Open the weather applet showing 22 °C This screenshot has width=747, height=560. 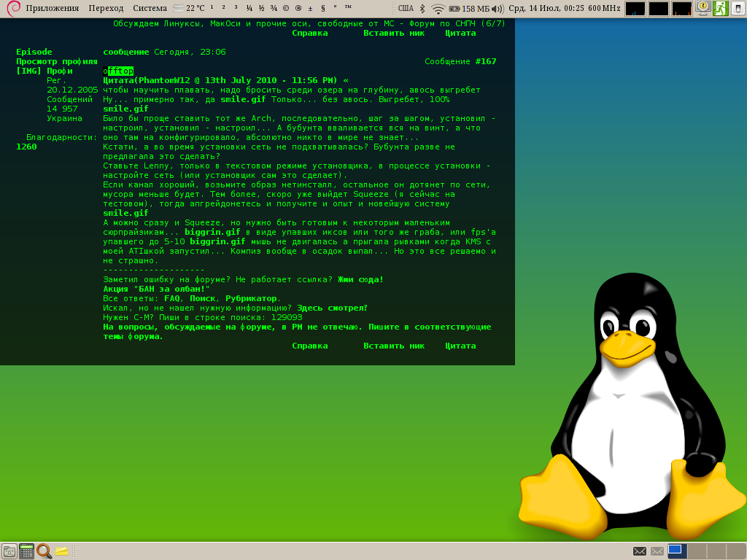pyautogui.click(x=189, y=8)
